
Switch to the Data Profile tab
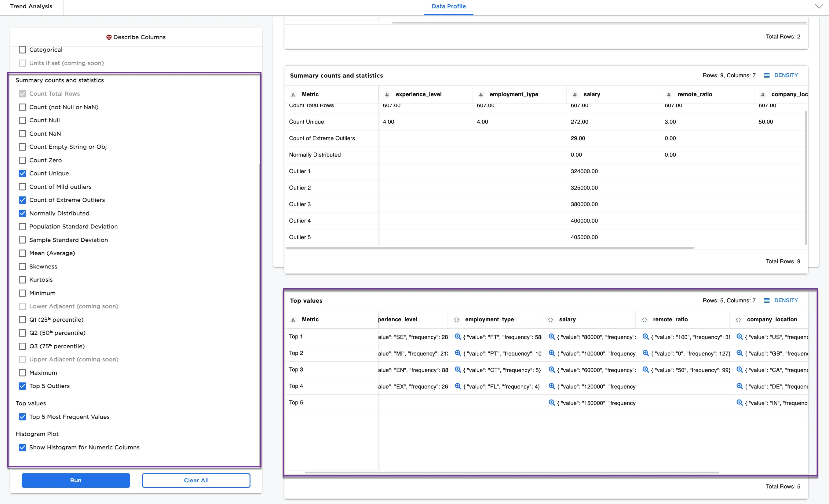[x=448, y=6]
